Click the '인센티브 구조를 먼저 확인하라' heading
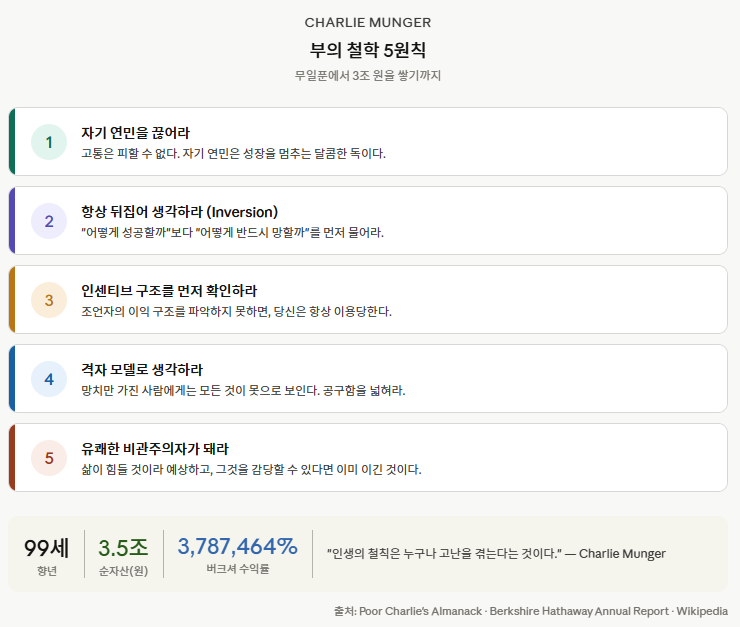This screenshot has height=627, width=740. [x=169, y=291]
